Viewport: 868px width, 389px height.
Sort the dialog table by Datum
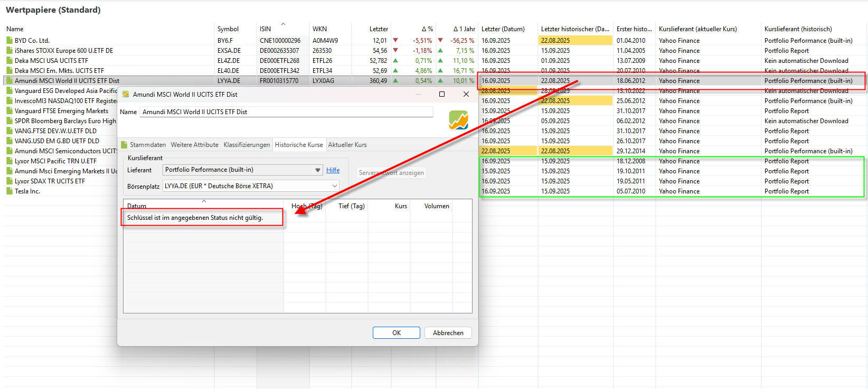tap(136, 206)
